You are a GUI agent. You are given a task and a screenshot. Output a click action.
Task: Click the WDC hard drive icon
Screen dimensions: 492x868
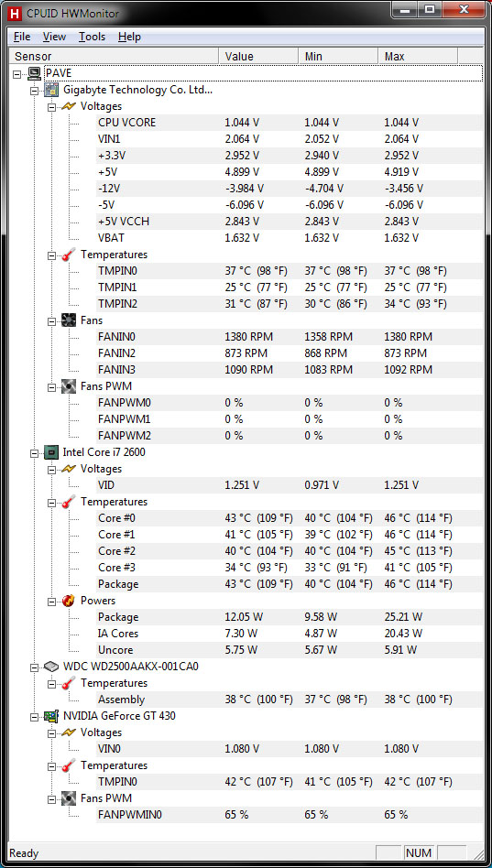51,667
